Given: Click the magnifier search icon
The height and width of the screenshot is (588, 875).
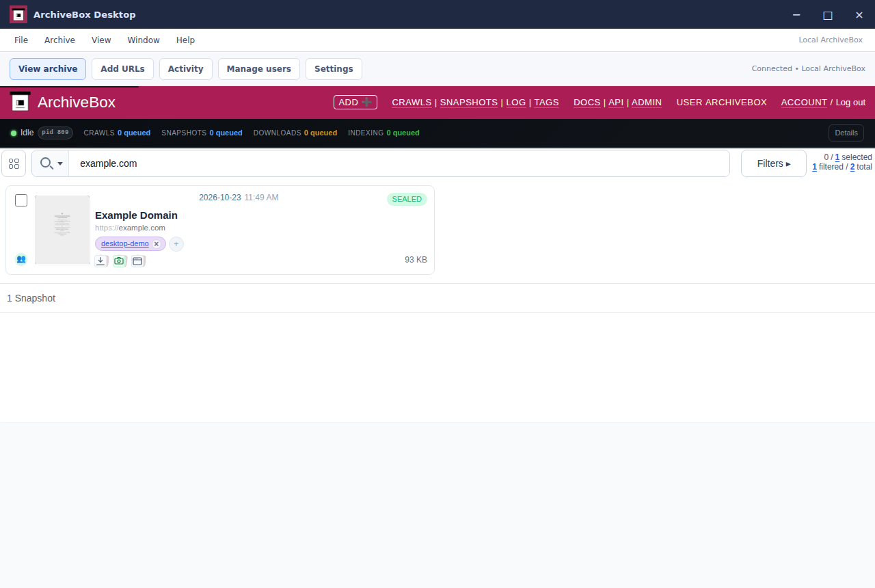Looking at the screenshot, I should (x=46, y=163).
